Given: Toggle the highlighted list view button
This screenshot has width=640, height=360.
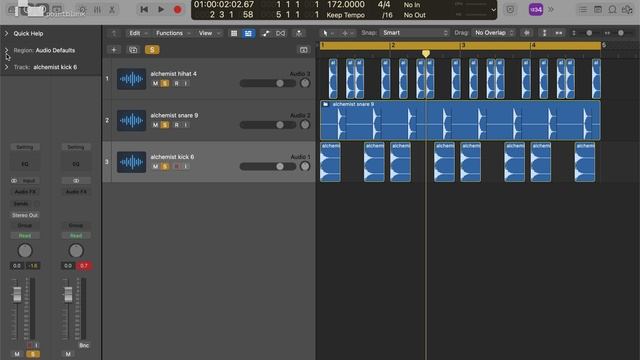Looking at the screenshot, I should (248, 33).
